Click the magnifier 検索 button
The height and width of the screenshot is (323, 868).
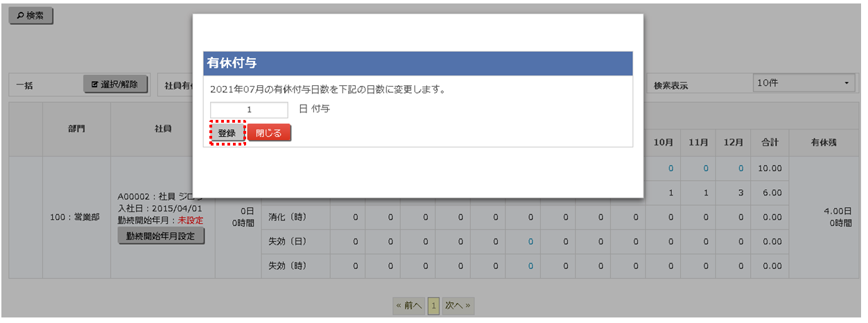click(31, 16)
